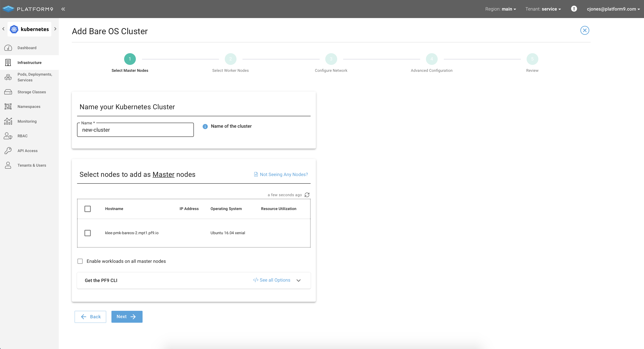Click the Kubernetes wheel logo
The width and height of the screenshot is (644, 349).
[14, 29]
